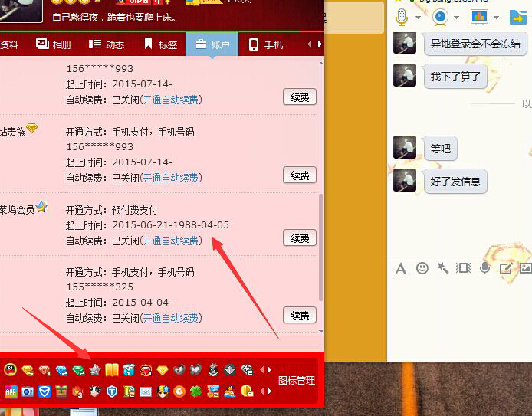Show next icons in bottom icon row
Image resolution: width=532 pixels, height=416 pixels.
269,391
